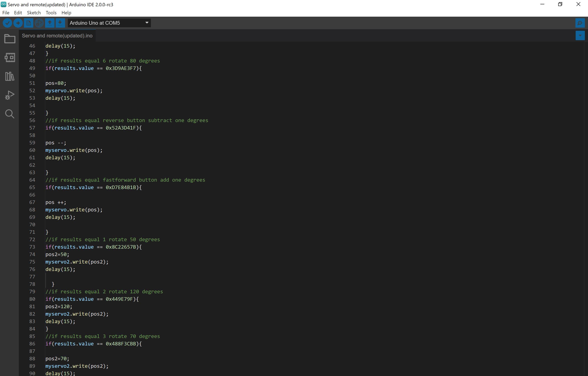
Task: Click line number 57 in gutter
Action: click(32, 128)
